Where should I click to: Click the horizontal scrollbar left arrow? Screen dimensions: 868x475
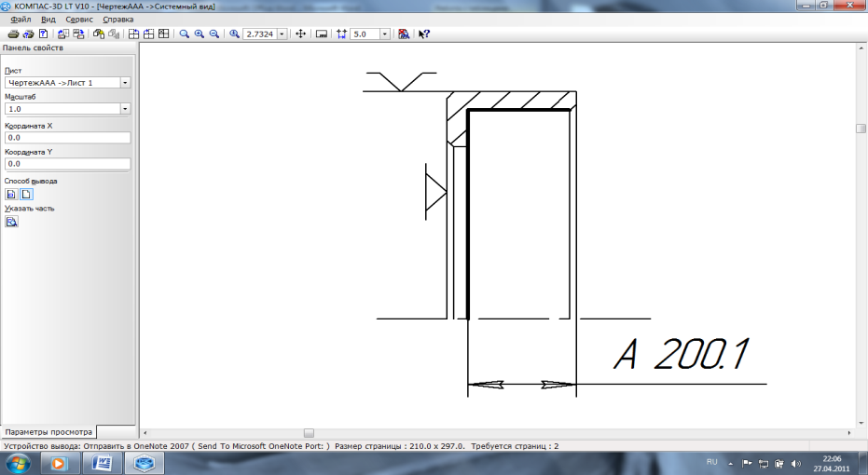[x=145, y=433]
